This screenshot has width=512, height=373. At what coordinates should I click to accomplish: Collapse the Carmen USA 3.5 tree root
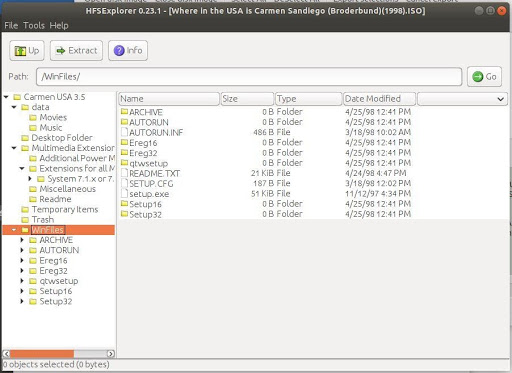(x=6, y=97)
